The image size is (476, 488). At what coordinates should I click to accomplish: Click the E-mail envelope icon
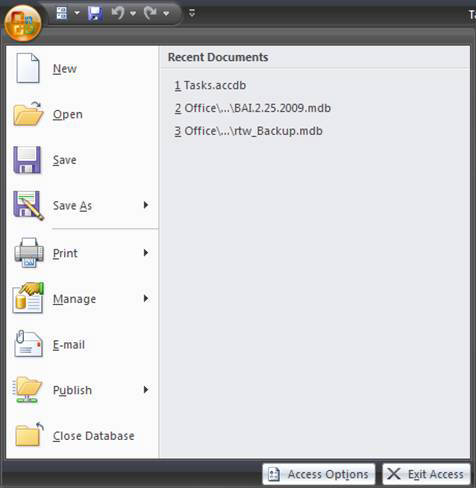28,344
